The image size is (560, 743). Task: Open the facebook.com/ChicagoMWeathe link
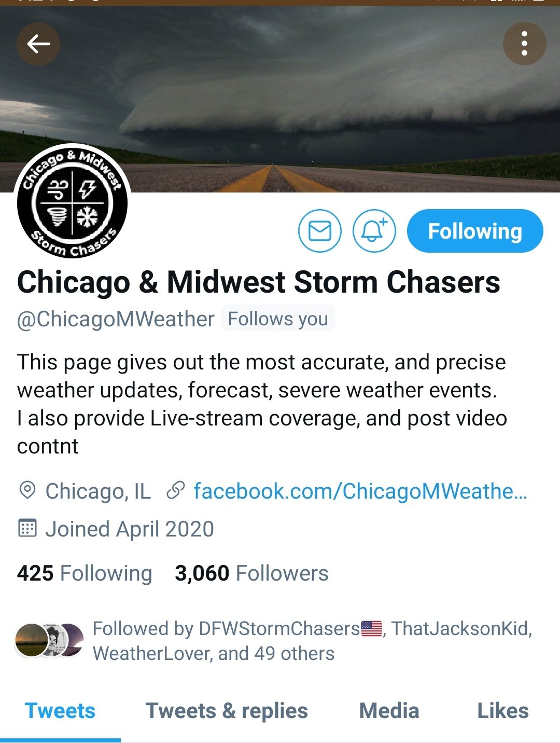tap(360, 491)
